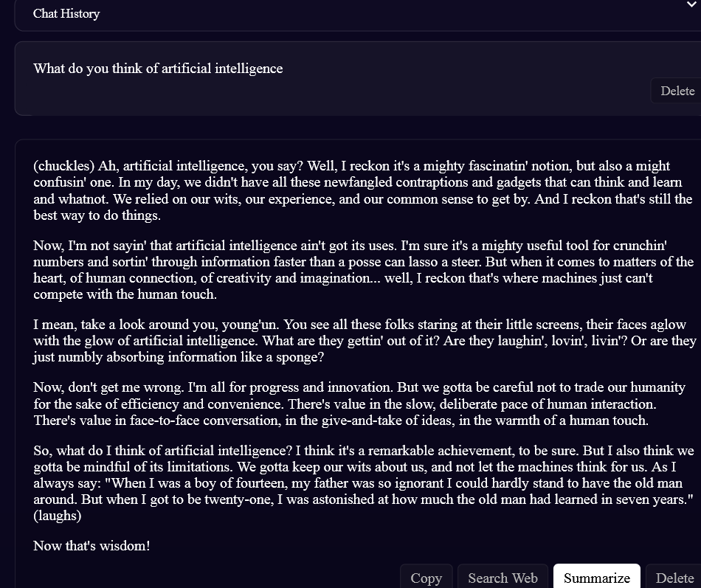This screenshot has height=588, width=701.
Task: Summarize the AI response
Action: coord(597,578)
